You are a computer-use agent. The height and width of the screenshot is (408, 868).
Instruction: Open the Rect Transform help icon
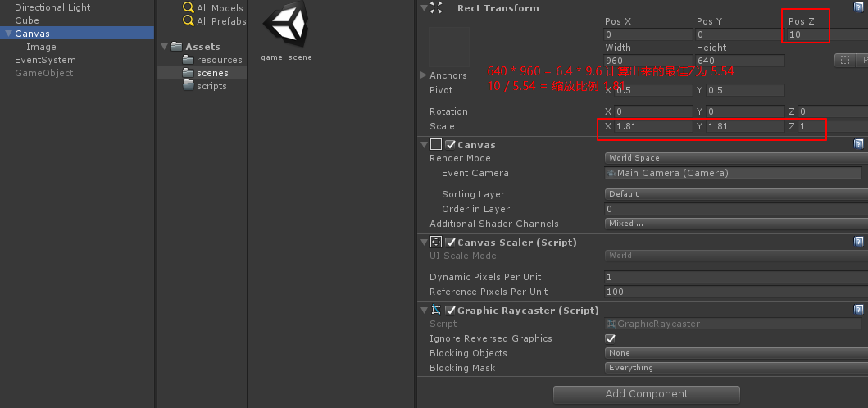point(858,7)
